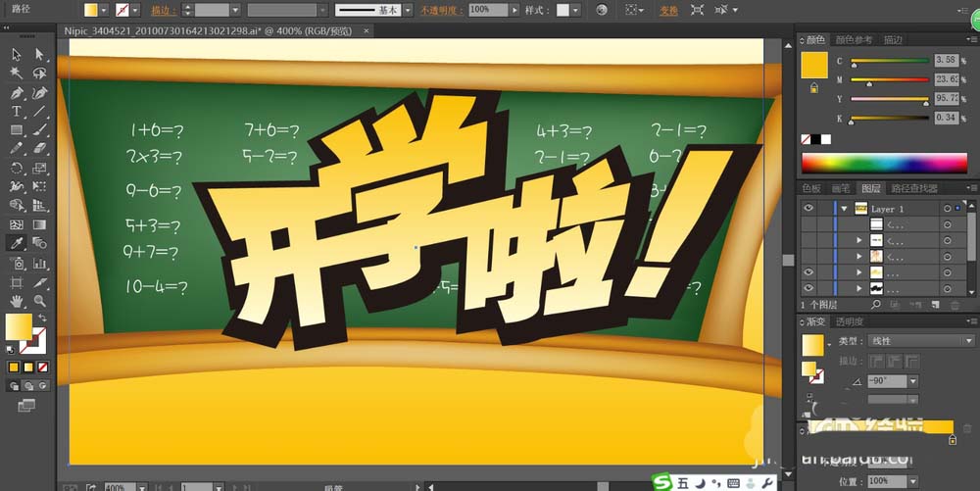Pick the Type tool
The image size is (980, 491).
pos(17,111)
